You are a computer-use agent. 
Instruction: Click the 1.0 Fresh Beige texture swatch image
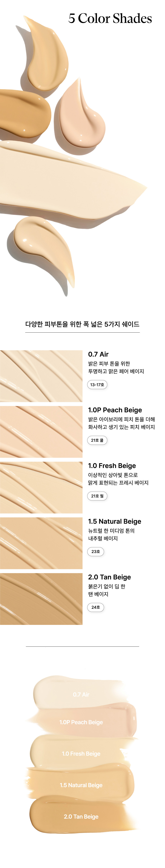click(41, 487)
